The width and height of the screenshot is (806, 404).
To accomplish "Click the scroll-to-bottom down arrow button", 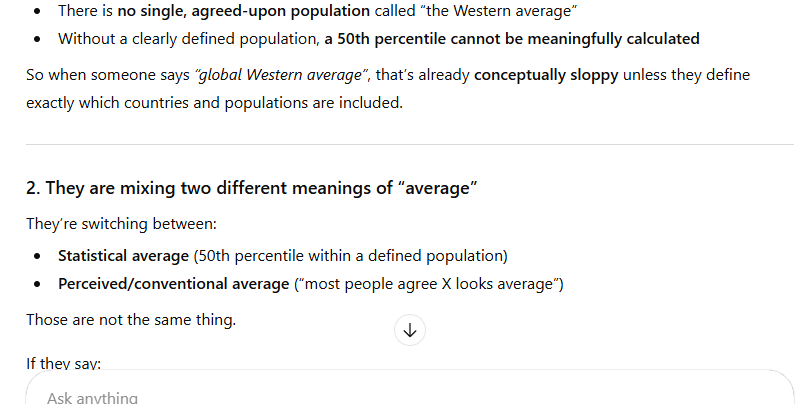I will [410, 330].
